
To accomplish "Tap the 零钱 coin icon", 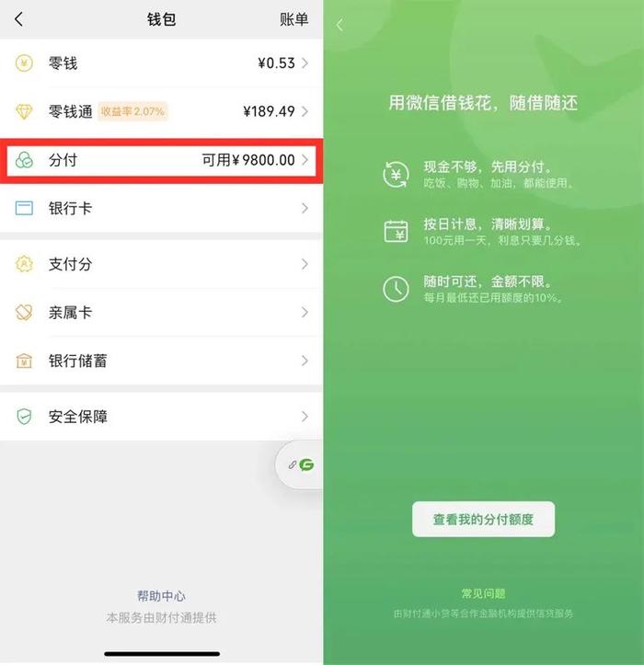I will pos(24,63).
